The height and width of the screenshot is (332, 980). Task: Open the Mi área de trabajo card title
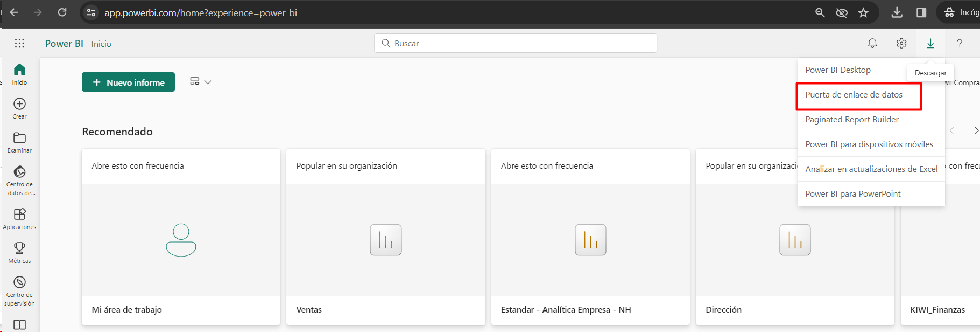coord(127,309)
